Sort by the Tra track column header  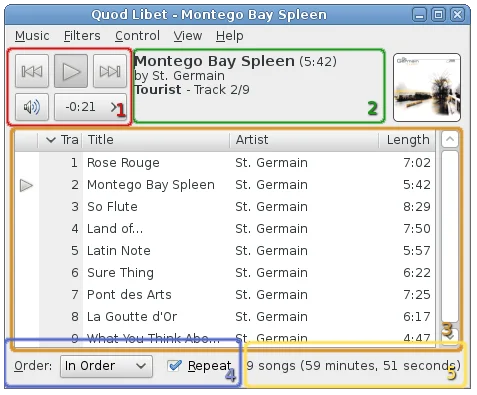[60, 140]
